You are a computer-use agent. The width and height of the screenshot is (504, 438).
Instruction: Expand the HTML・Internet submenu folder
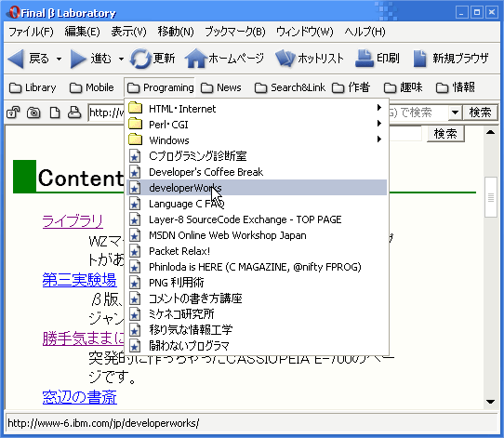pos(257,109)
